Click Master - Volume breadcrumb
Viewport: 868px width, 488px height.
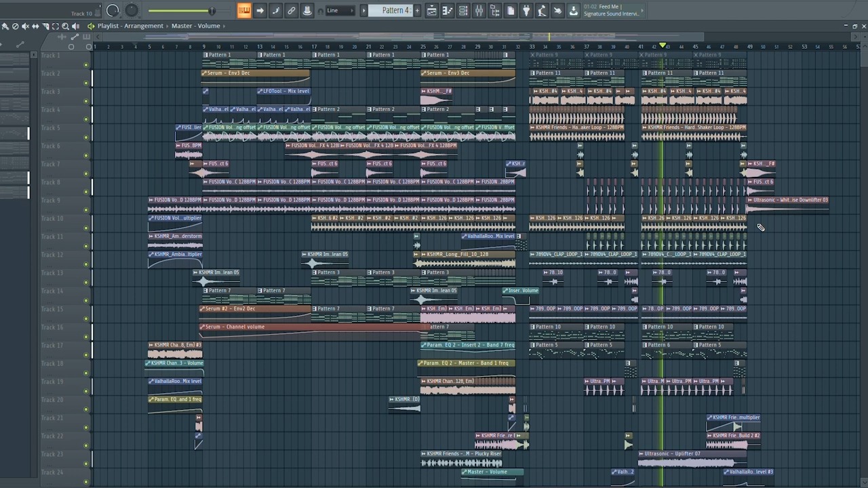pyautogui.click(x=196, y=26)
